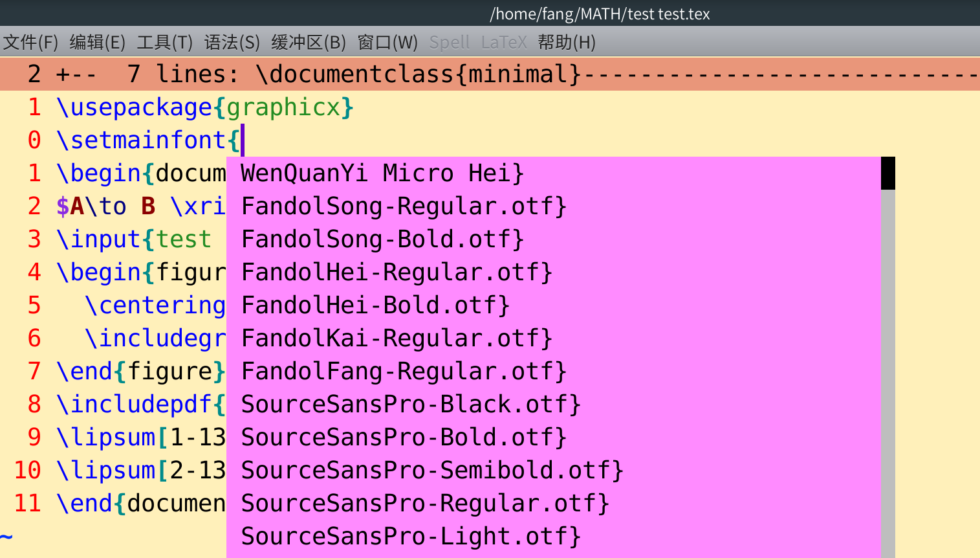Screen dimensions: 980x558
Task: Click the \lipsum[1-13 line
Action: (141, 438)
